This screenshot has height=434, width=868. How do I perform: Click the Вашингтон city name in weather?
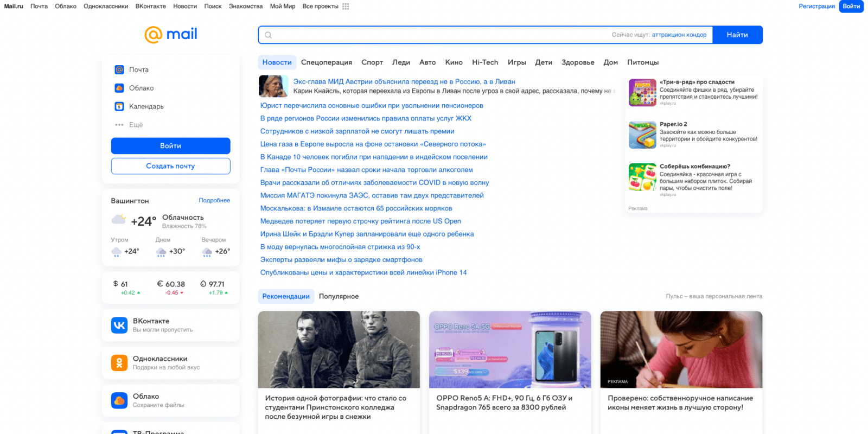point(130,201)
